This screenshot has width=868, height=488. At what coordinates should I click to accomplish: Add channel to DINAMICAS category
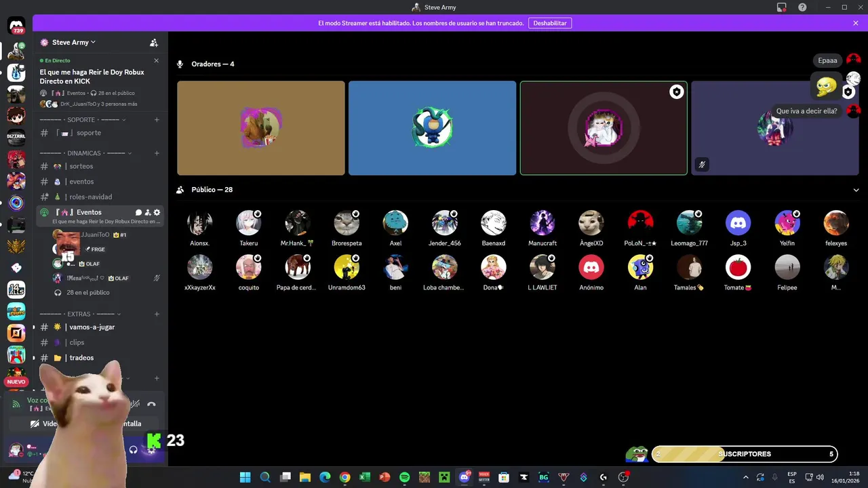tap(157, 153)
